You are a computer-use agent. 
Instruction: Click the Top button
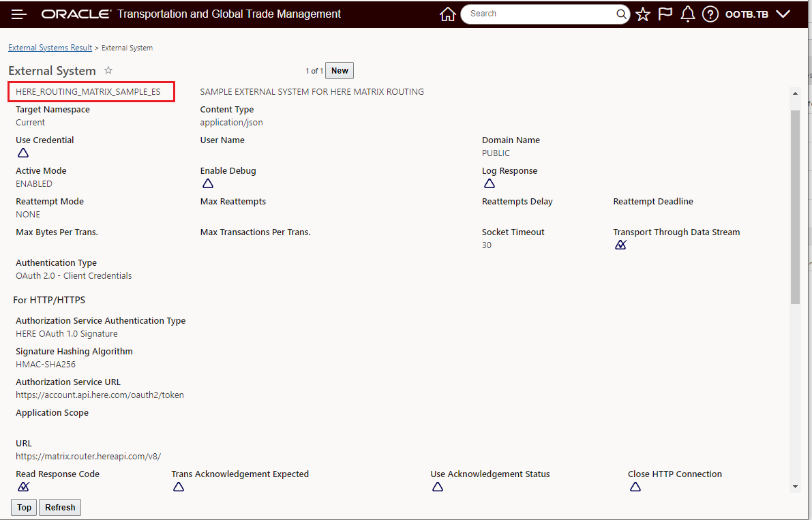[x=25, y=507]
